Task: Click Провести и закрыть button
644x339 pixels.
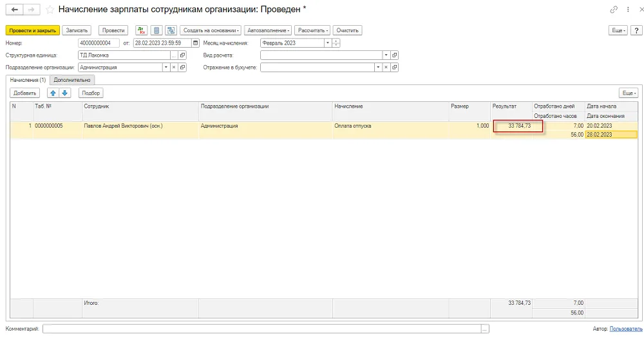Action: tap(32, 30)
